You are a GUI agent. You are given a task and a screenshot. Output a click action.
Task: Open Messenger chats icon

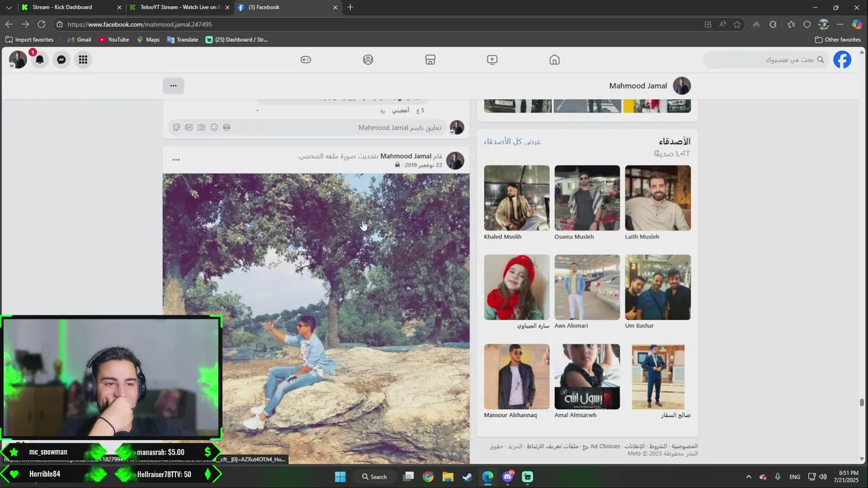click(x=61, y=60)
